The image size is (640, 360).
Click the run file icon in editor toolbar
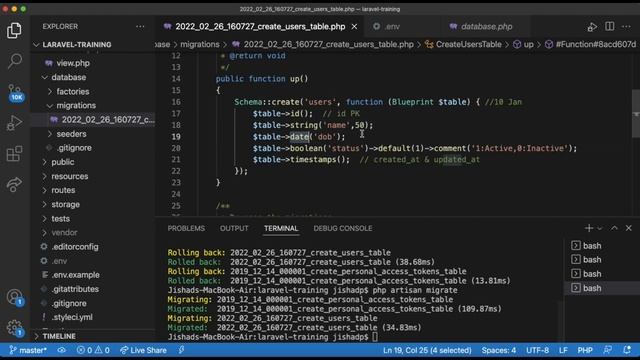click(592, 27)
